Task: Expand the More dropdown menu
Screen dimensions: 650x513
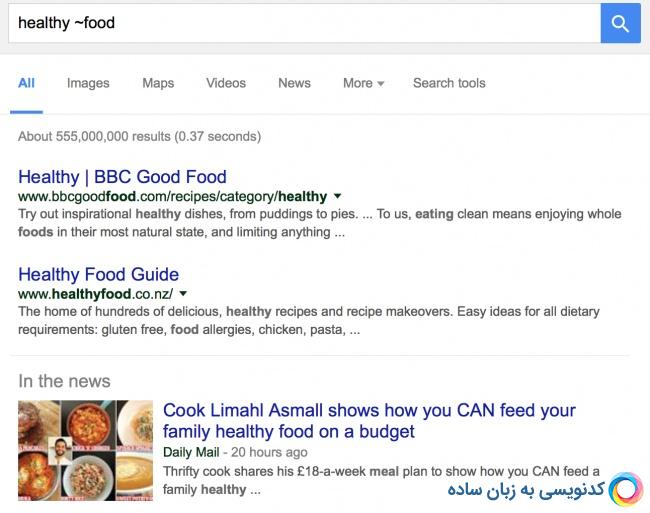Action: coord(363,83)
